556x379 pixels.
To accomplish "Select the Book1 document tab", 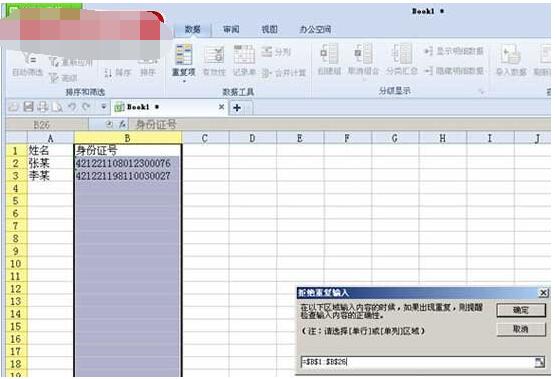I will tap(169, 107).
